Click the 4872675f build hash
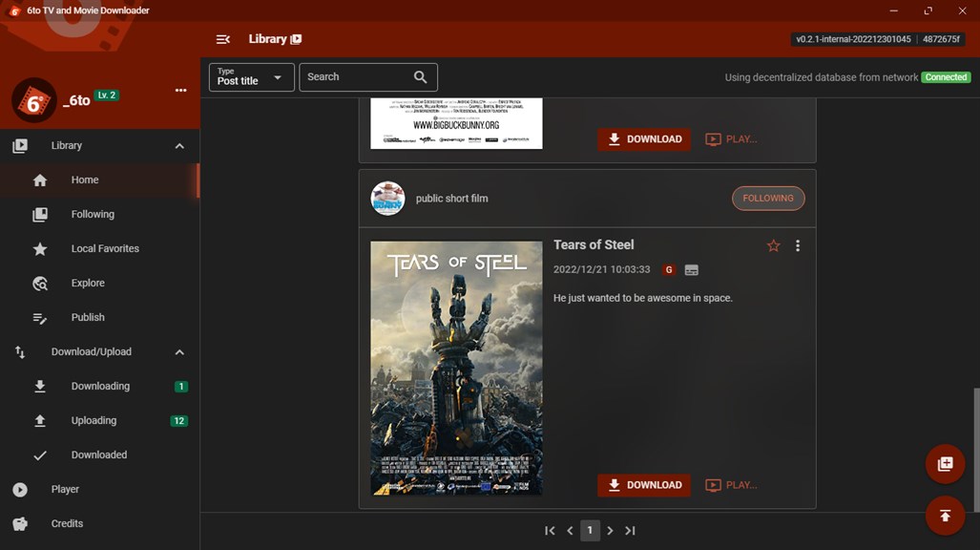Viewport: 980px width, 550px height. [941, 39]
